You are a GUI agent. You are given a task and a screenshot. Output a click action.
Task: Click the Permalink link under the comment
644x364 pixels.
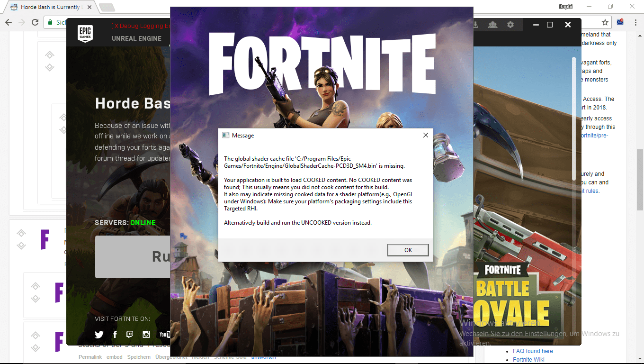[90, 357]
